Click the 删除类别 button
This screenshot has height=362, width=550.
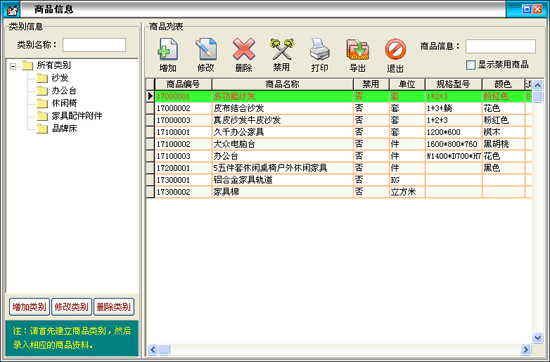click(x=114, y=307)
